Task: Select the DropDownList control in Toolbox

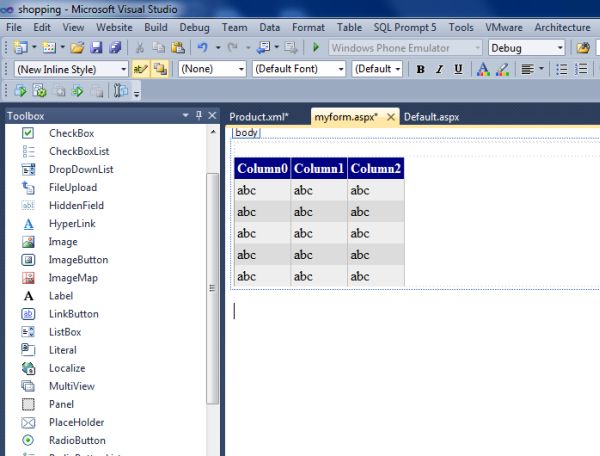Action: (x=81, y=169)
